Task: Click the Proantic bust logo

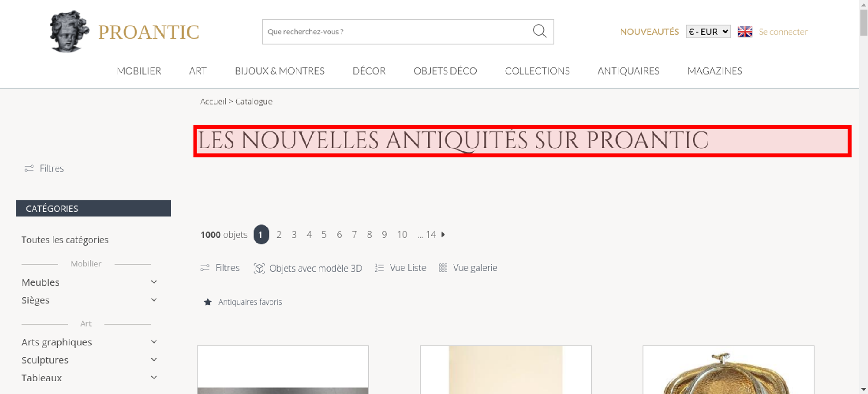Action: (x=69, y=32)
